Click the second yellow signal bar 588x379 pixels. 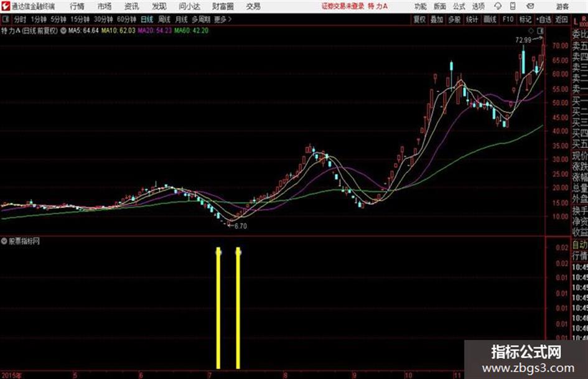pos(238,308)
